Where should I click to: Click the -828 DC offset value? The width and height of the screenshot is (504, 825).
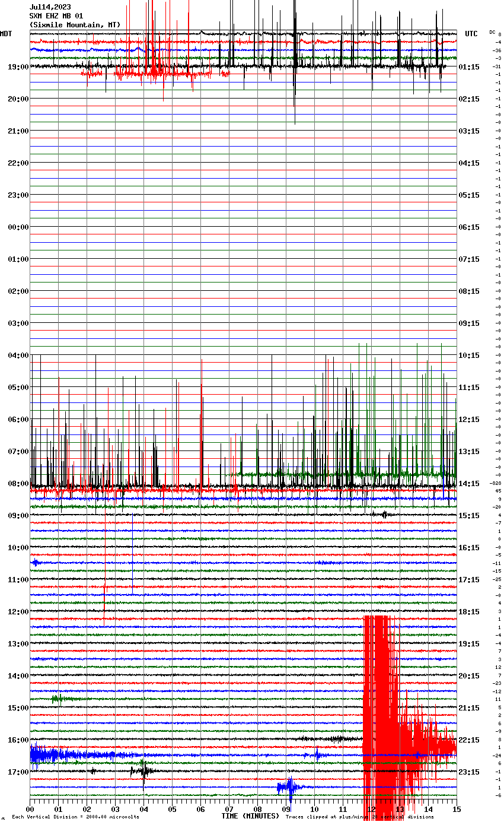[496, 484]
